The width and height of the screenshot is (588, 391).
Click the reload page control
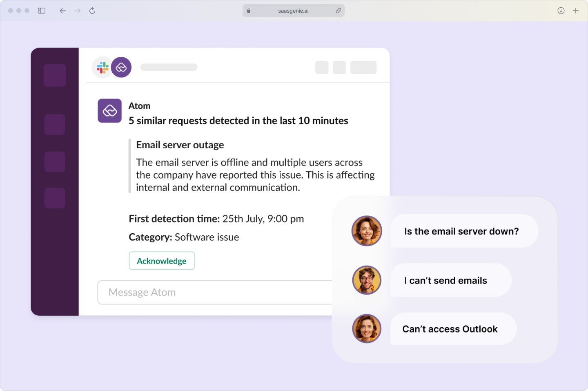click(92, 11)
